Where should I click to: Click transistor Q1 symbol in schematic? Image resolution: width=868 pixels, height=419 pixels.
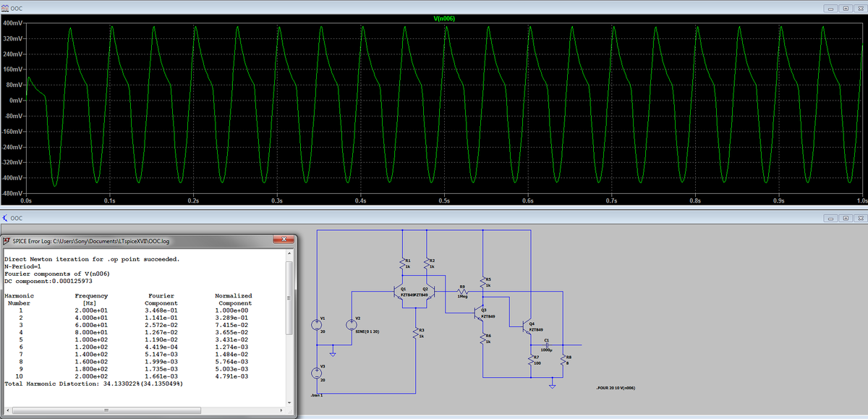click(399, 292)
